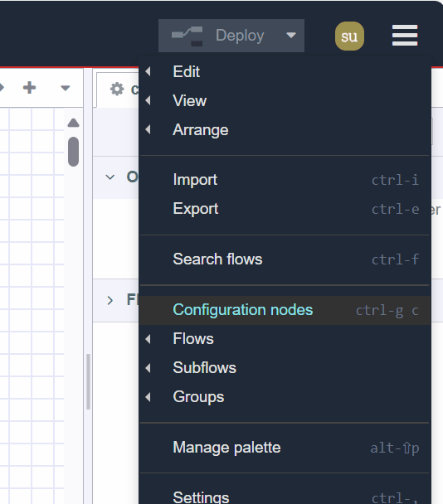Collapse the expanded sidebar section chevron

coord(110,177)
